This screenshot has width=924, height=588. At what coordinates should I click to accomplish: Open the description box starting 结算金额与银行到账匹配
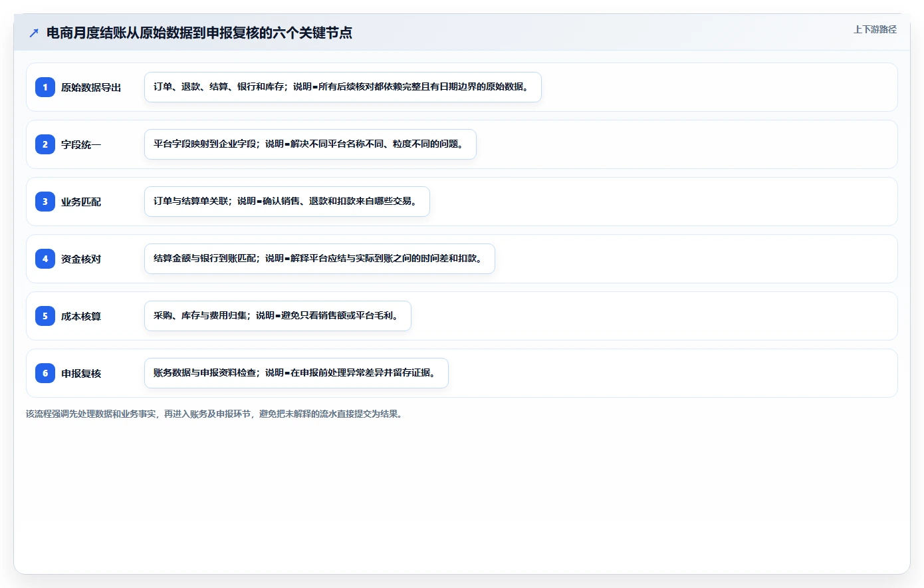click(320, 259)
